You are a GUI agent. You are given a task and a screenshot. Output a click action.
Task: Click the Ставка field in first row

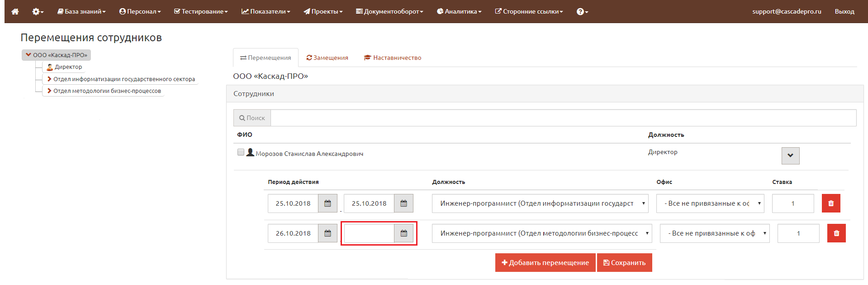793,203
